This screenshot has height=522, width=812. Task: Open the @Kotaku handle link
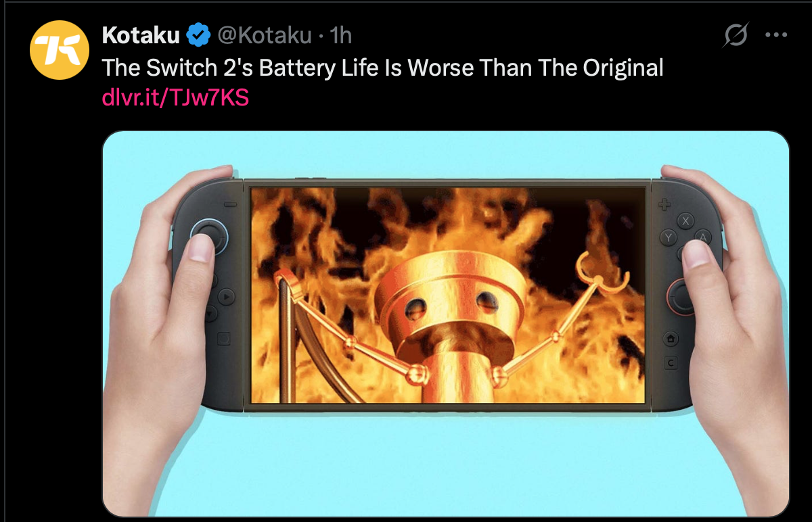coord(264,35)
